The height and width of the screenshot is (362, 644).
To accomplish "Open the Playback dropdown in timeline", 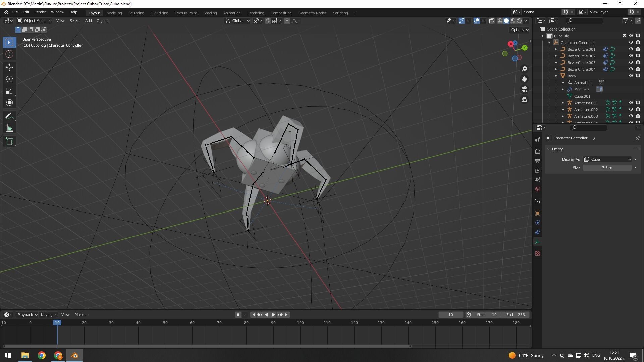I will point(27,315).
